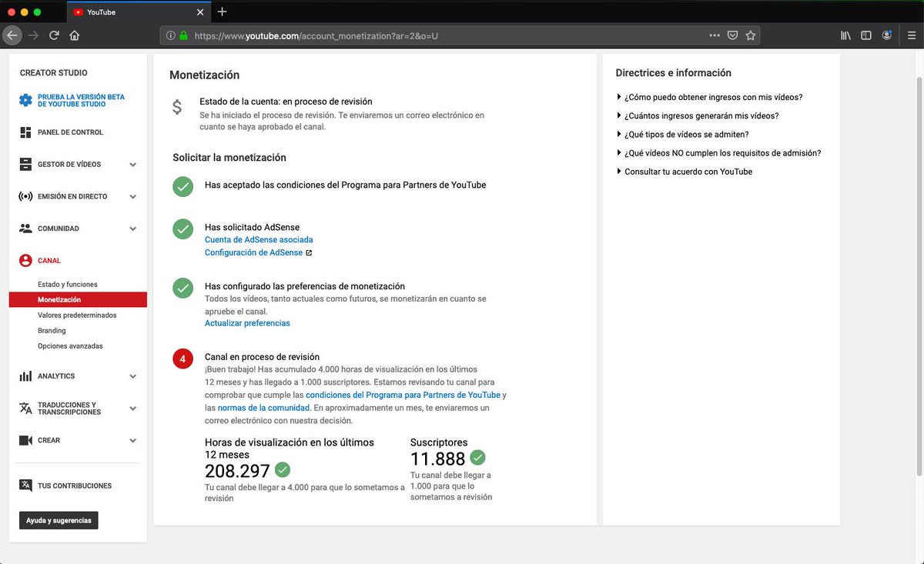
Task: Open a new browser tab with plus
Action: (x=223, y=12)
